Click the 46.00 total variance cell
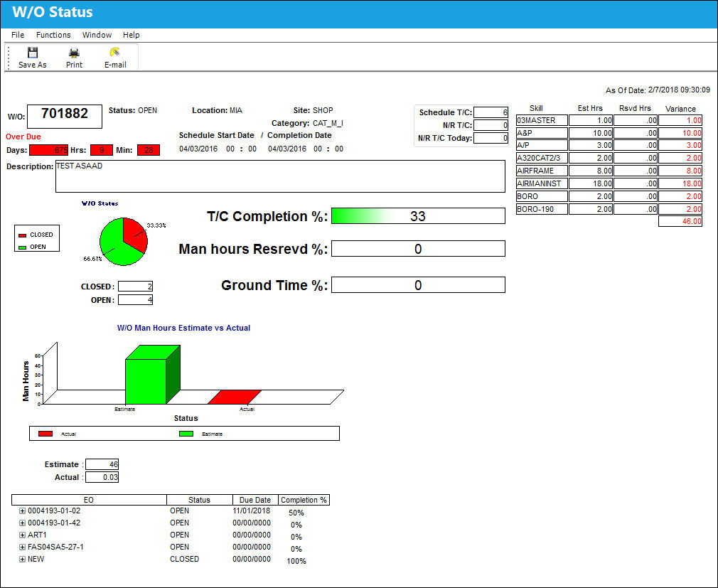 (x=680, y=221)
